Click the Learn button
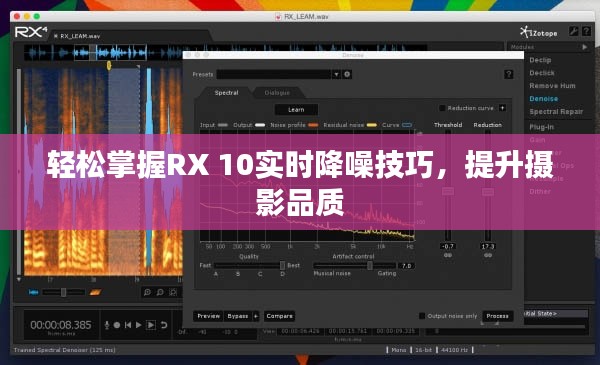The image size is (600, 365). [x=296, y=110]
